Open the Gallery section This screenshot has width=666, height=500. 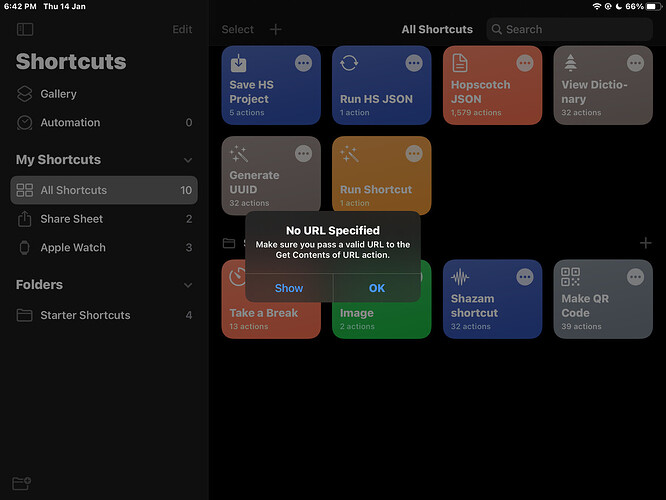(x=58, y=94)
